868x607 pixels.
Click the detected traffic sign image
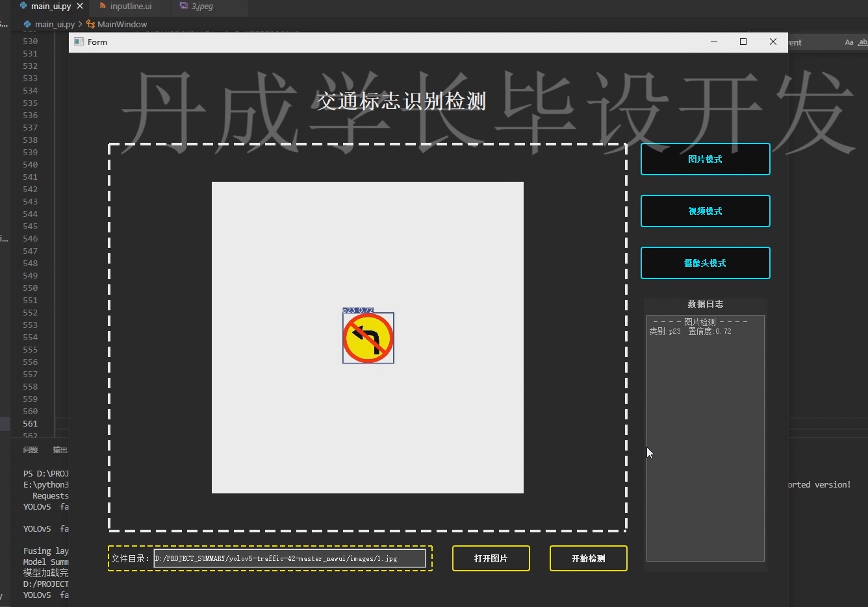point(368,338)
